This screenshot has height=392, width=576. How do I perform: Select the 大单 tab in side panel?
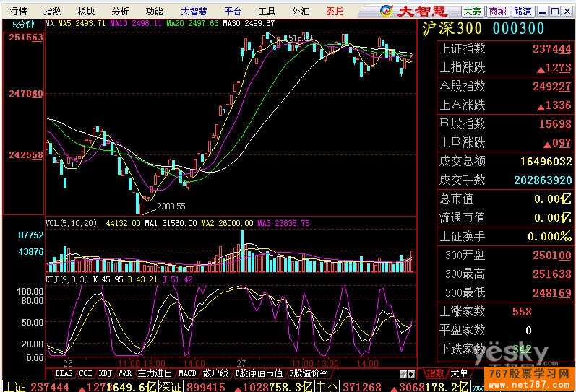click(x=459, y=374)
